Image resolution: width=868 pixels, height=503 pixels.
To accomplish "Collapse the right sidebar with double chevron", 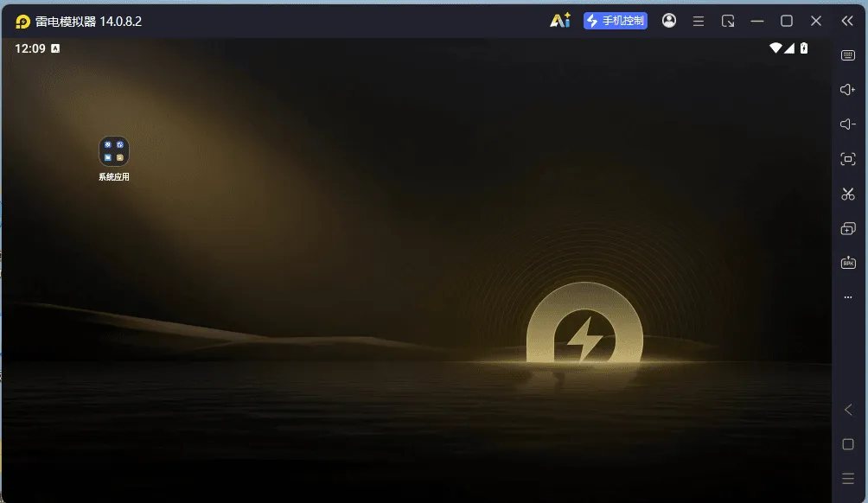I will point(847,21).
